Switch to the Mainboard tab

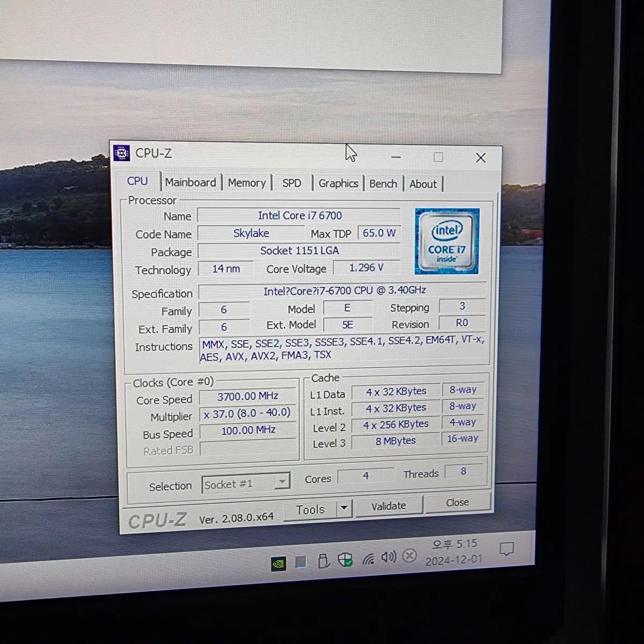191,182
